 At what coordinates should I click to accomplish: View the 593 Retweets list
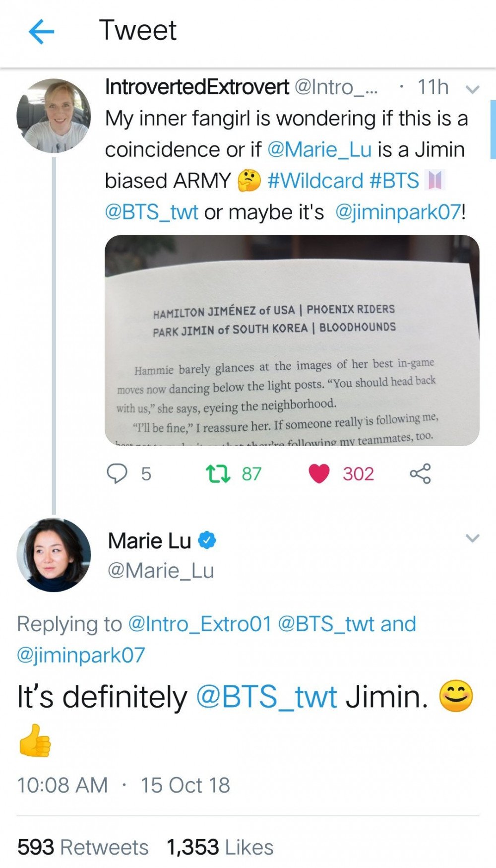pos(83,847)
